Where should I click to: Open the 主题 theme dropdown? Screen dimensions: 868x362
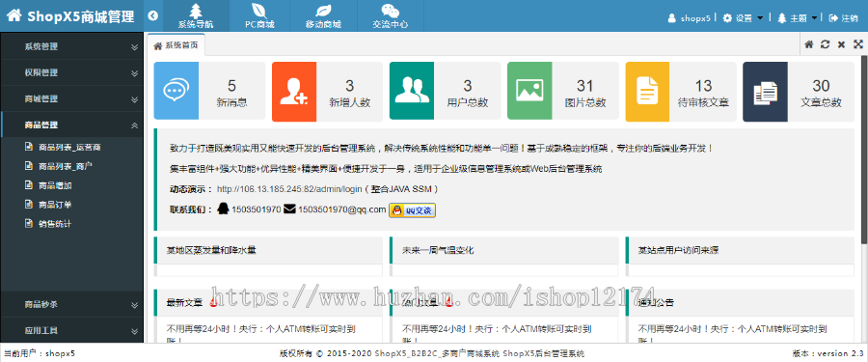click(798, 17)
